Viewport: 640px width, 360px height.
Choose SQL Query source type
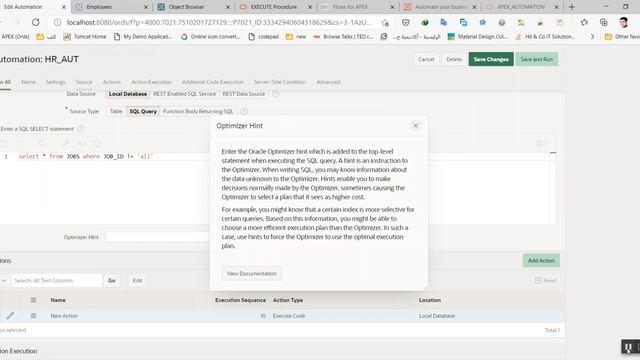pos(143,111)
